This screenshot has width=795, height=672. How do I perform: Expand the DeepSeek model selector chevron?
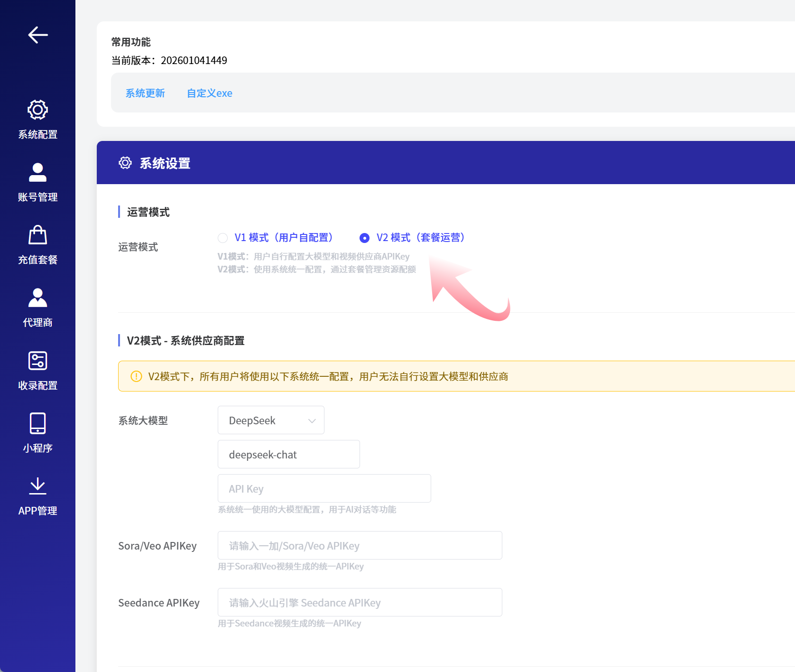point(311,420)
